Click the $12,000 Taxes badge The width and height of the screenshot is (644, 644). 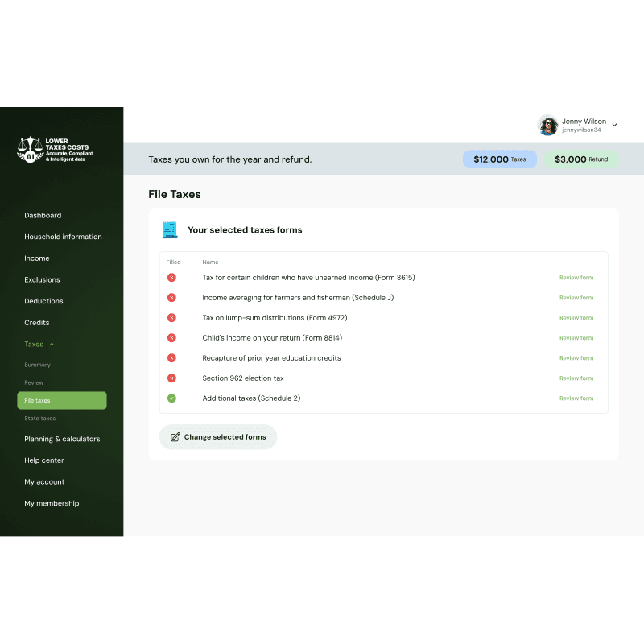pos(500,159)
